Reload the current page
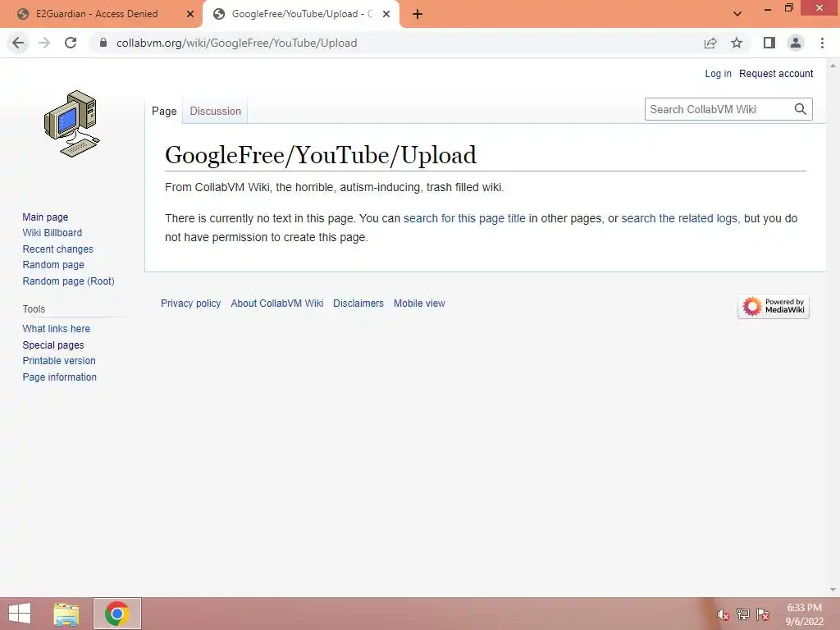Viewport: 840px width, 630px height. (71, 43)
